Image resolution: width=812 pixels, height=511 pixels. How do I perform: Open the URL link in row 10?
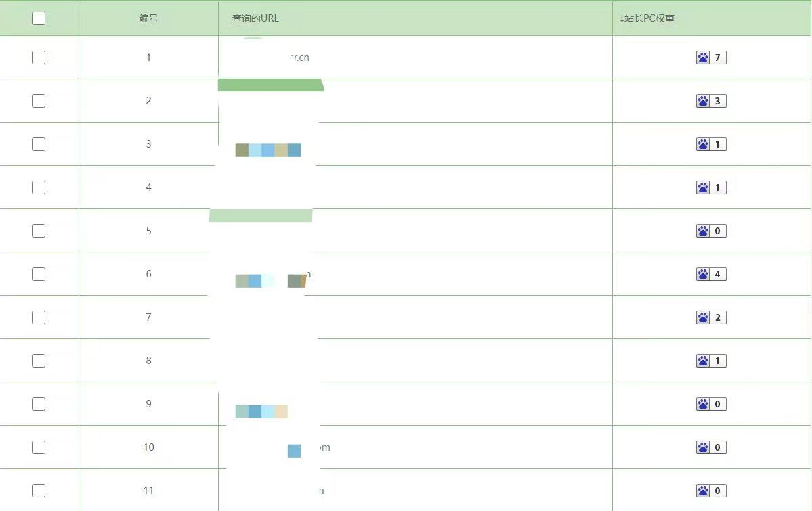[x=322, y=447]
